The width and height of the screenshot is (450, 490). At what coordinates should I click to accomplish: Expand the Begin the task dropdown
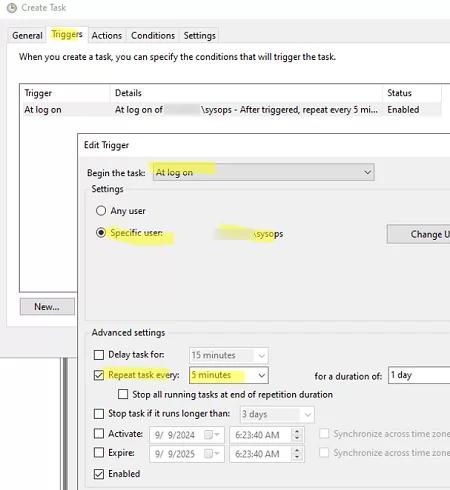coord(263,172)
